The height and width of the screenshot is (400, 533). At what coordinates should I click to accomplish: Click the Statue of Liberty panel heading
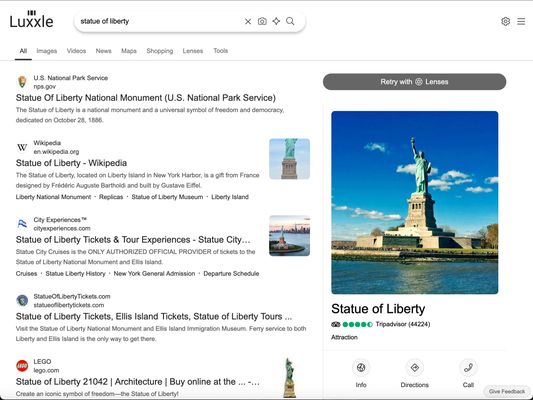(378, 309)
